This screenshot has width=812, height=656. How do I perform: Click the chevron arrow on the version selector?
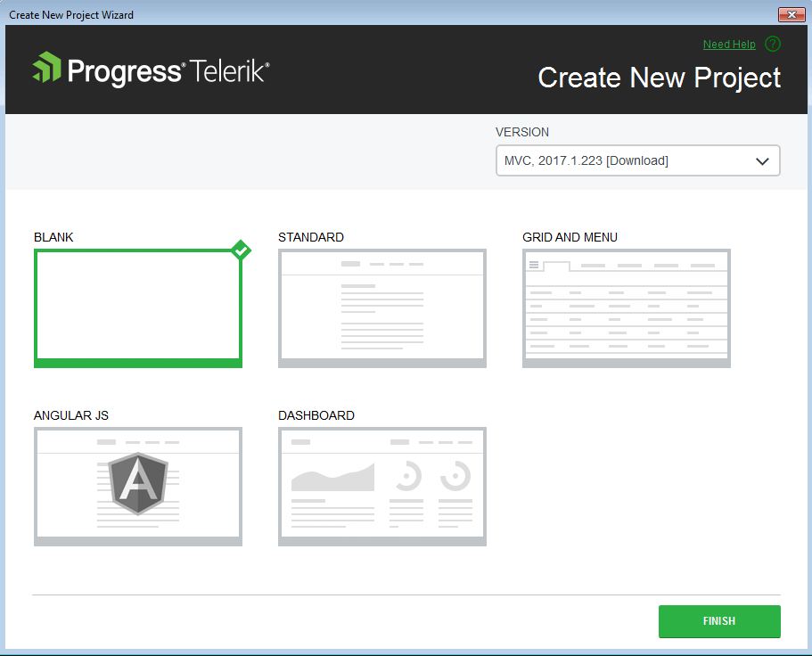(762, 160)
